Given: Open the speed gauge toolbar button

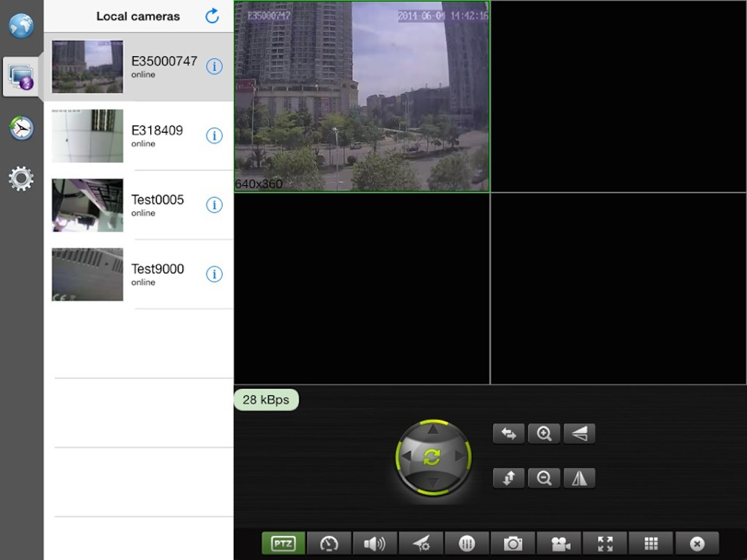Looking at the screenshot, I should click(x=329, y=544).
